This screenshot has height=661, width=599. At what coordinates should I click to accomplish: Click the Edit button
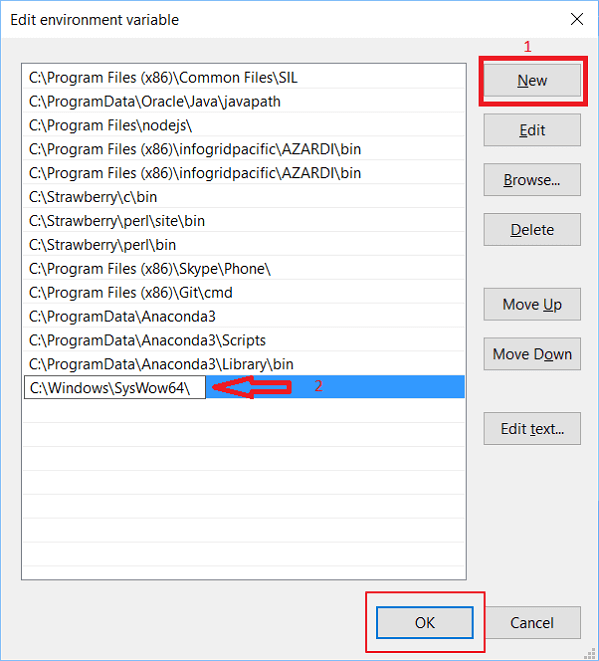(x=532, y=130)
